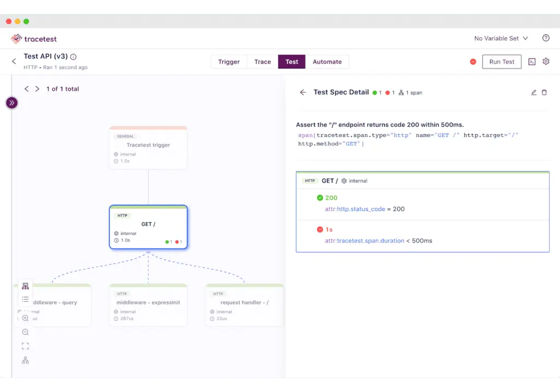Image resolution: width=560 pixels, height=392 pixels.
Task: Go to next span with right chevron
Action: click(37, 89)
